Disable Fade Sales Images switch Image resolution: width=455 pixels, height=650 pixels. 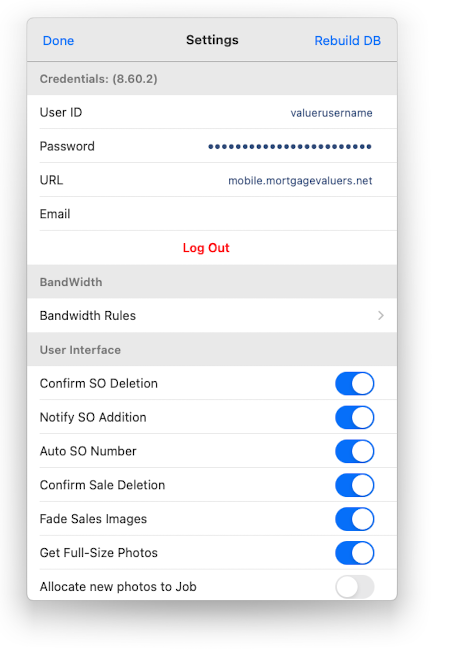click(x=354, y=519)
